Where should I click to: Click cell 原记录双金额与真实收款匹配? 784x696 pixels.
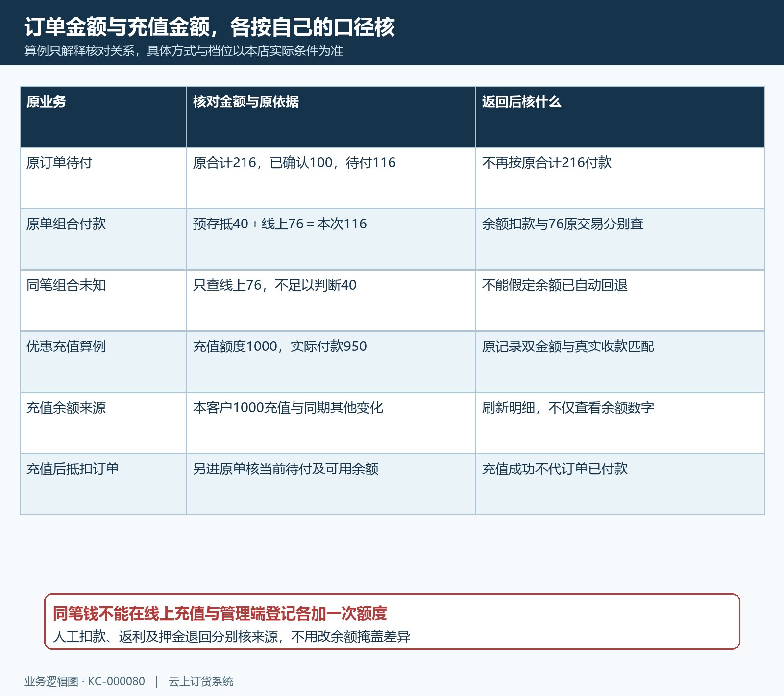click(620, 362)
